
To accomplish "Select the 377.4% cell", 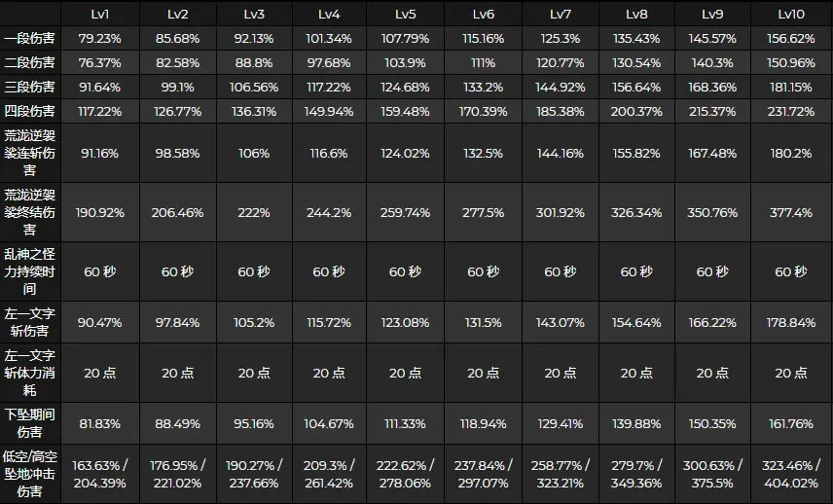I will pos(792,212).
